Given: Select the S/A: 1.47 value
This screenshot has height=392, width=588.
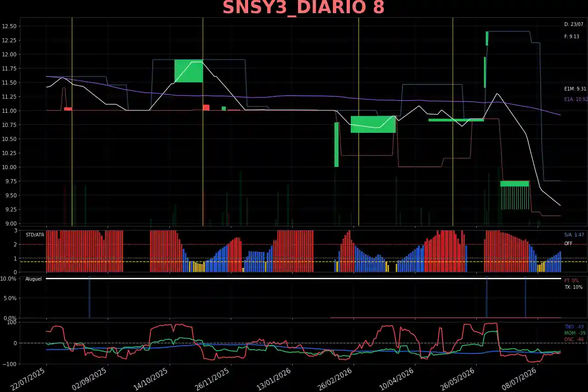Looking at the screenshot, I should pyautogui.click(x=574, y=235).
